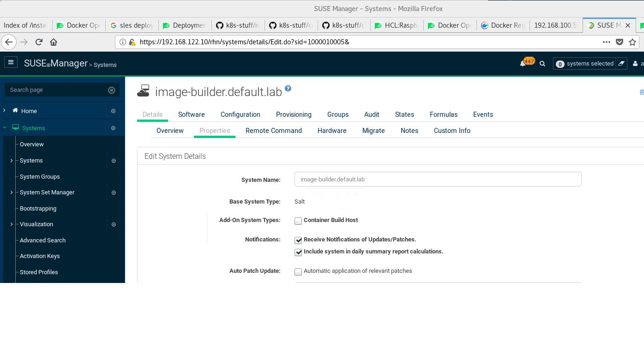Clear the Search page field icon
This screenshot has height=355, width=644.
111,90
